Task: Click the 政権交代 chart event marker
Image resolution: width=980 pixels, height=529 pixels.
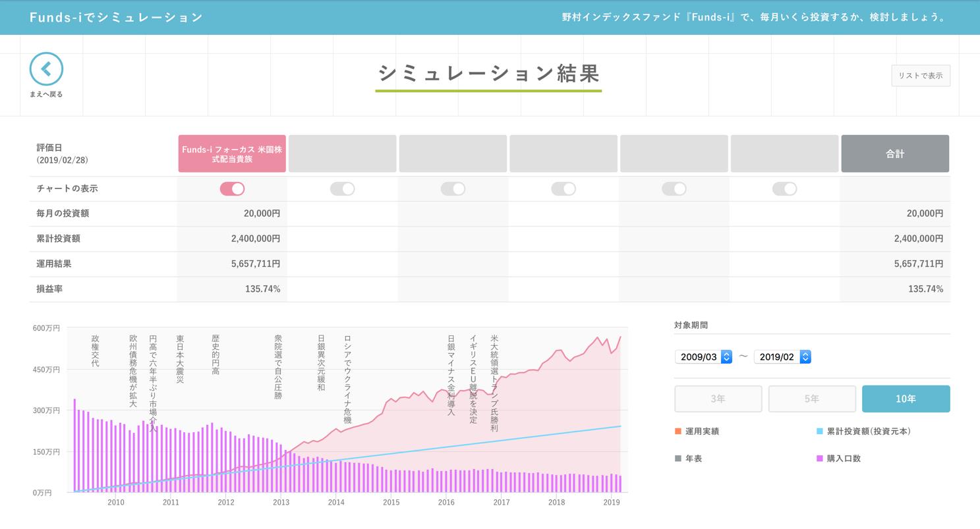Action: pos(95,351)
